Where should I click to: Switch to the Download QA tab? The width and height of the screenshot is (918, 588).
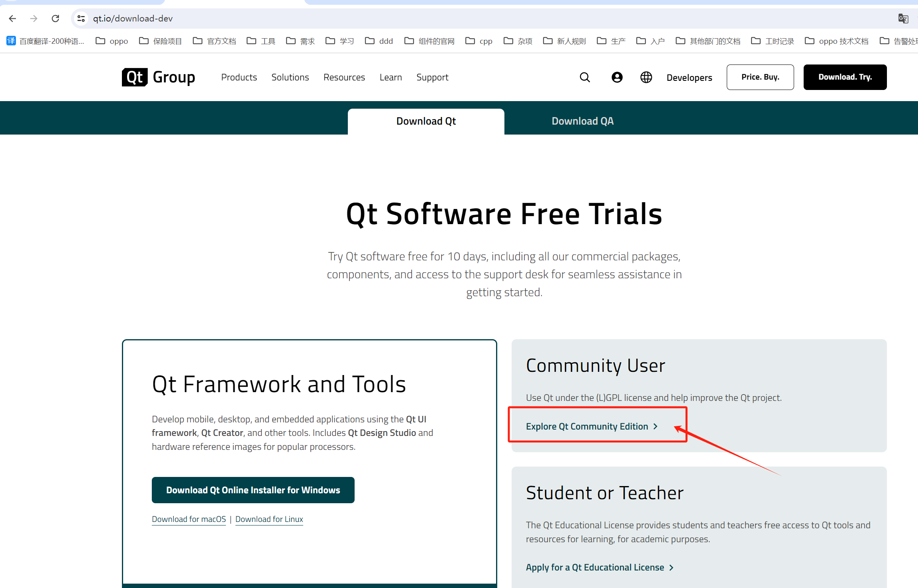(583, 121)
